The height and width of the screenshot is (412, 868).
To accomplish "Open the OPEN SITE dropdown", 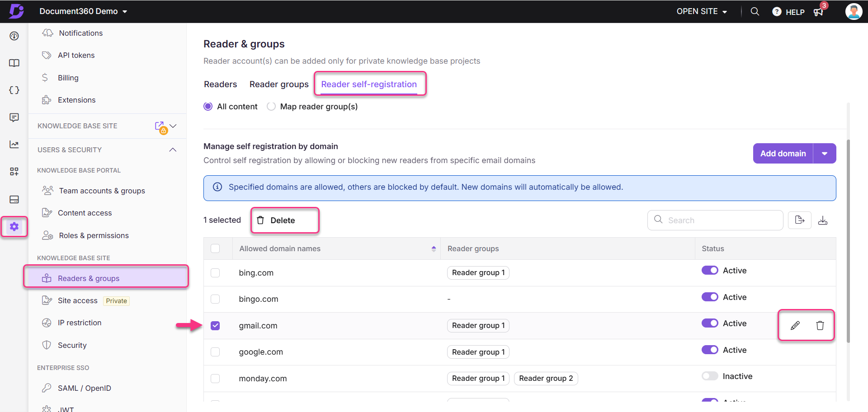I will click(x=702, y=11).
